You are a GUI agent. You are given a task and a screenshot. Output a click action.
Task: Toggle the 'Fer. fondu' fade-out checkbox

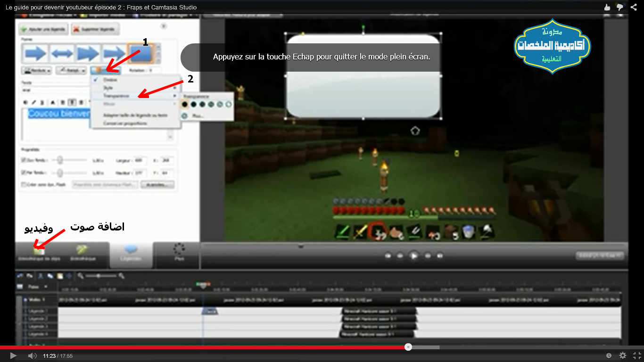click(x=25, y=173)
